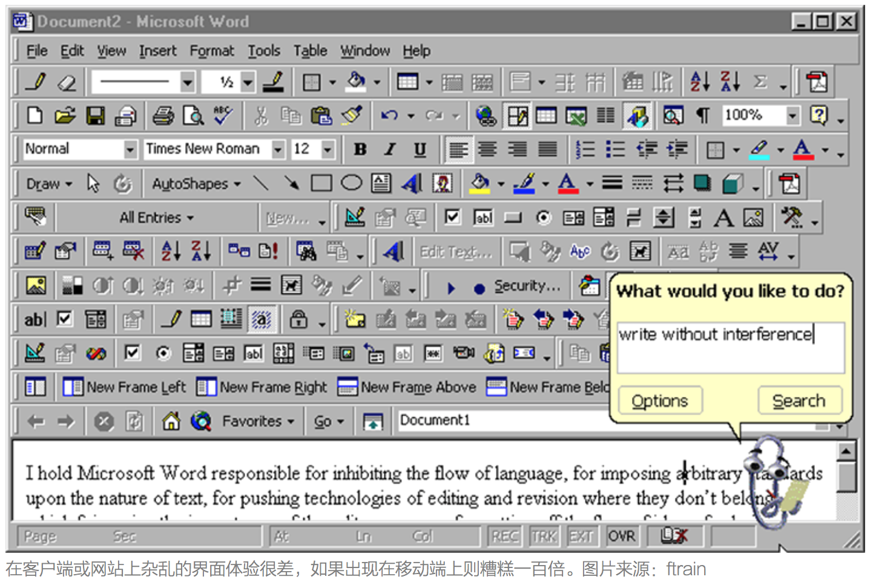Apply Bold formatting

(360, 149)
